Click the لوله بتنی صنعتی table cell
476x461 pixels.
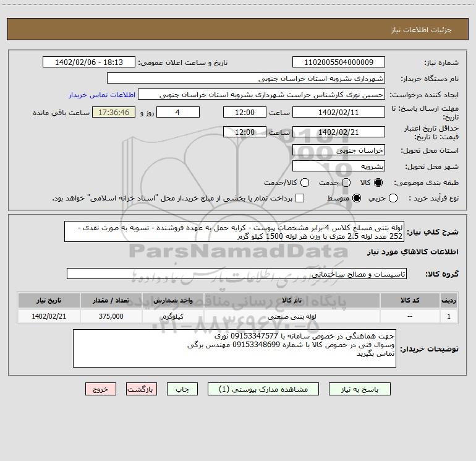[292, 316]
